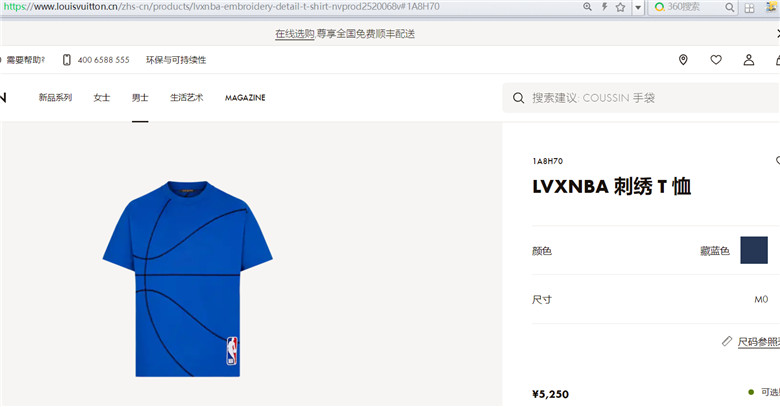The height and width of the screenshot is (407, 780).
Task: Click the phone icon beside 400 6588 555
Action: (67, 60)
